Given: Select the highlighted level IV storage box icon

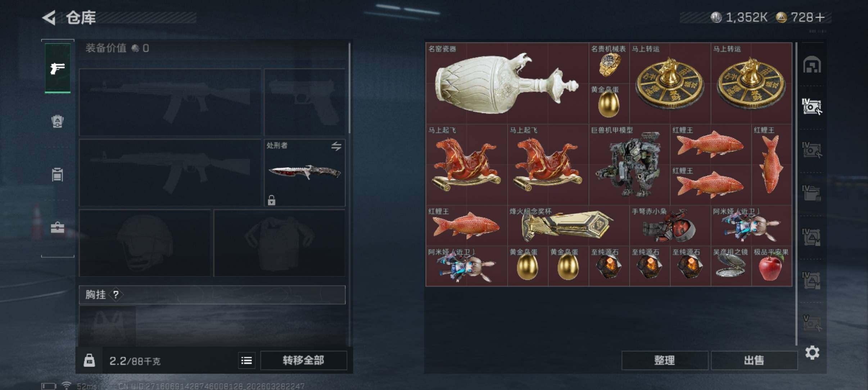Looking at the screenshot, I should (x=812, y=106).
